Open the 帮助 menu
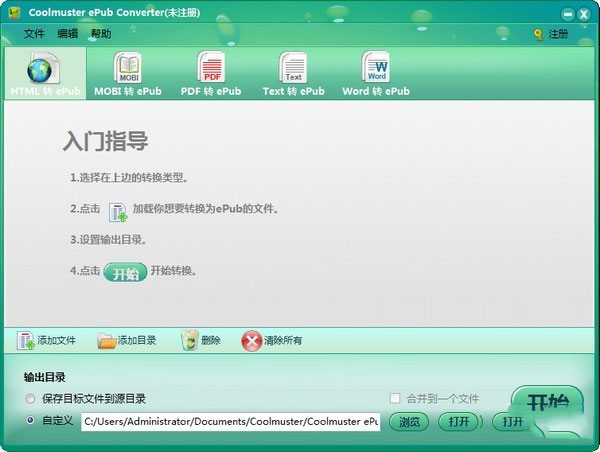This screenshot has height=452, width=600. click(101, 34)
